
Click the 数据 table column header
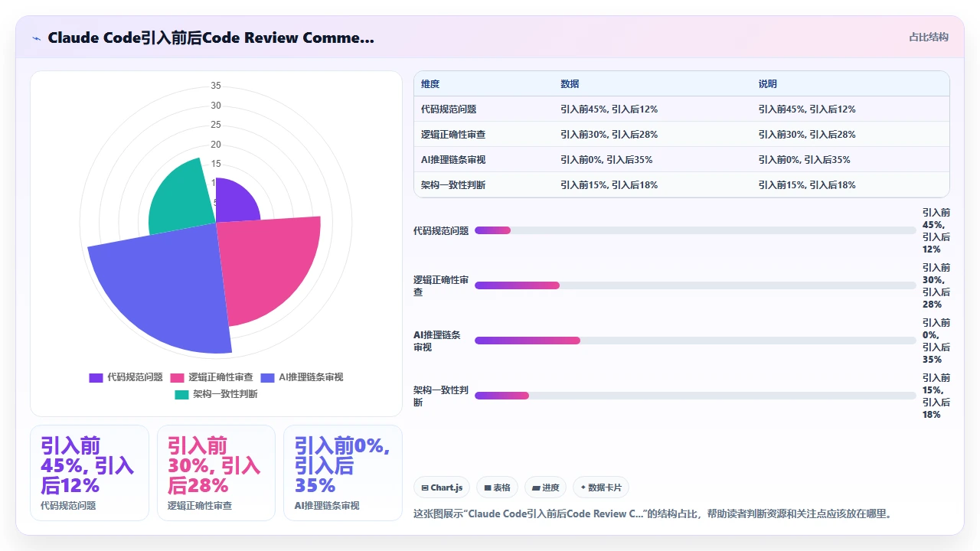click(570, 84)
